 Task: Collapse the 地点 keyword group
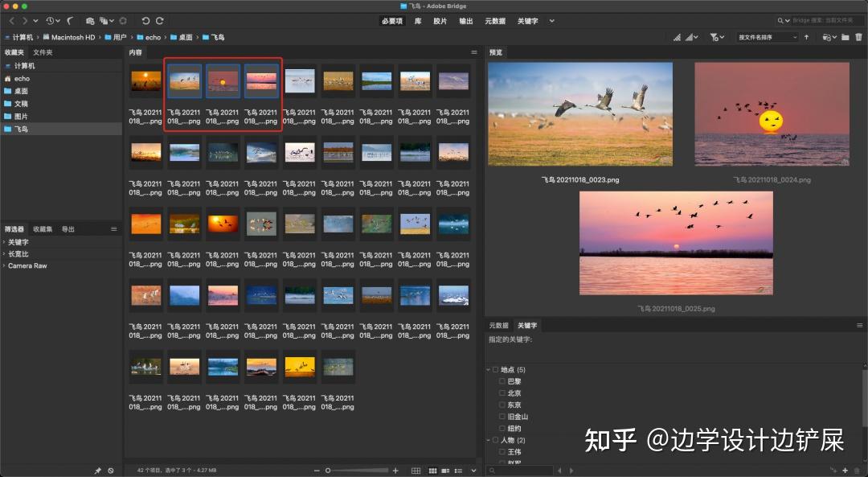[489, 368]
